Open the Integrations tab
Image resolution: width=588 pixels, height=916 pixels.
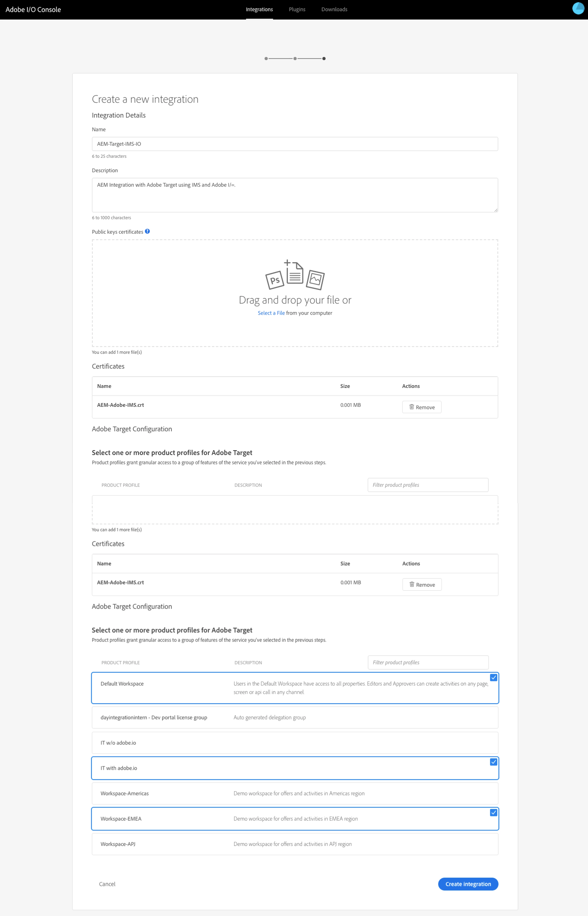point(259,9)
